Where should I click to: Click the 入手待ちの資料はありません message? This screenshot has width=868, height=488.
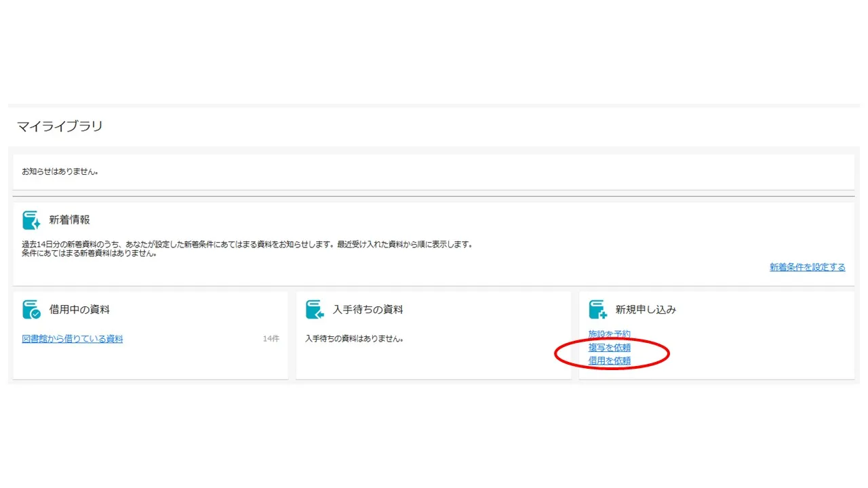(354, 338)
